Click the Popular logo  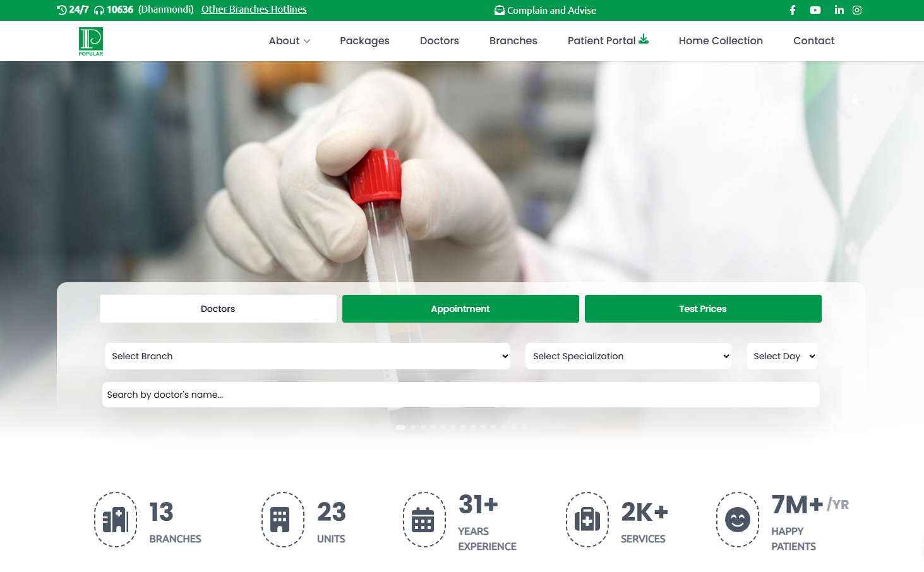[x=91, y=41]
